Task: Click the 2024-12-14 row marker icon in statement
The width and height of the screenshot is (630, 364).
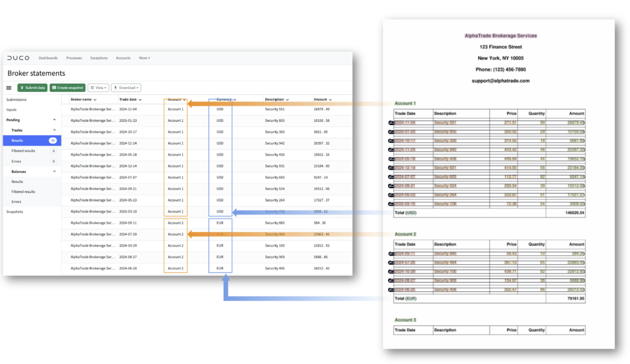Action: (391, 168)
